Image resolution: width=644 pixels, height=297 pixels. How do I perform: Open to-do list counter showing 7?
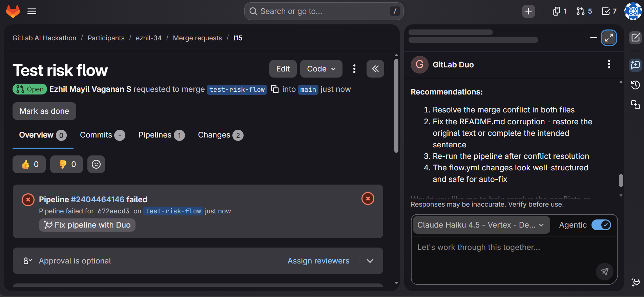(609, 11)
